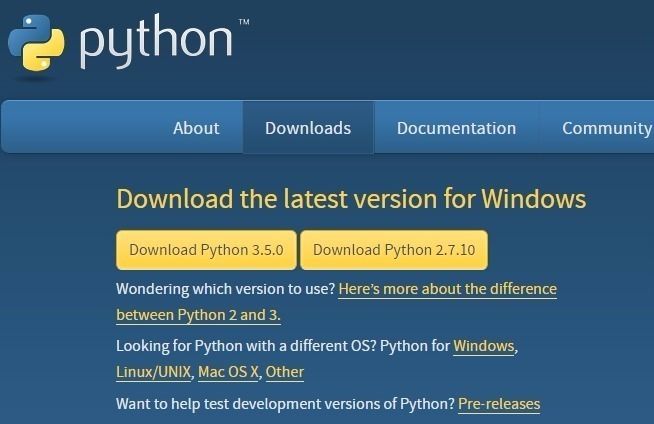Click Download Python 2.7.10 button
The width and height of the screenshot is (654, 424).
(394, 250)
